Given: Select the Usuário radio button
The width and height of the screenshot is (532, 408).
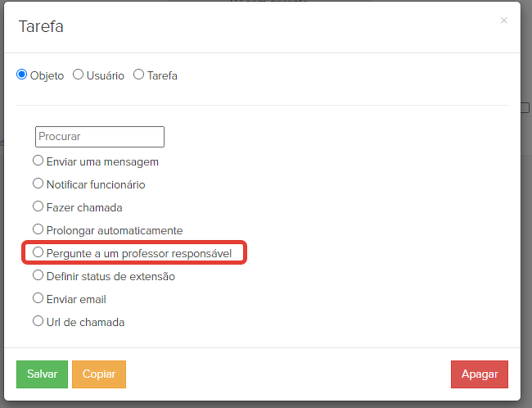Looking at the screenshot, I should pyautogui.click(x=79, y=75).
